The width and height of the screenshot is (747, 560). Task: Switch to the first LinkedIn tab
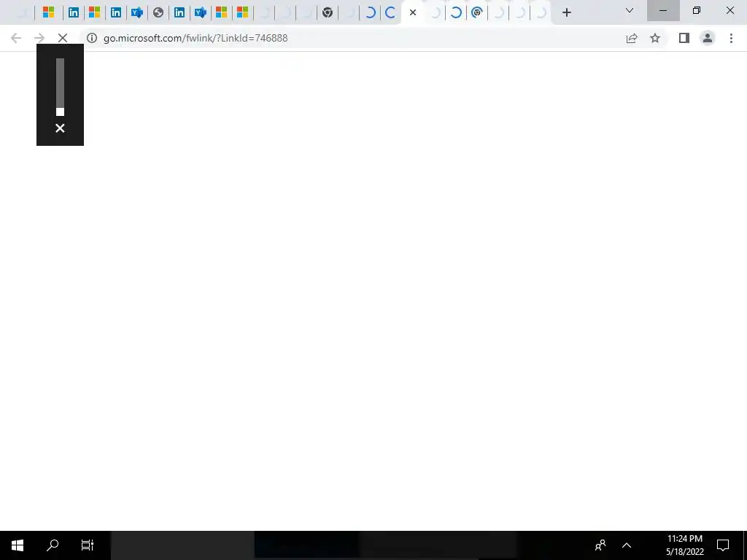pyautogui.click(x=74, y=12)
